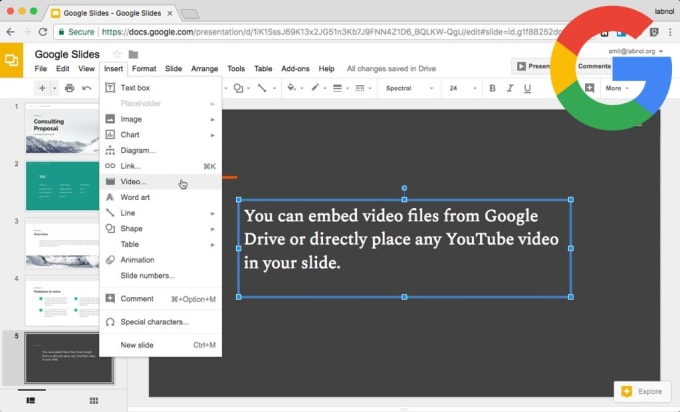
Task: Move presentation using the folder icon
Action: point(134,54)
